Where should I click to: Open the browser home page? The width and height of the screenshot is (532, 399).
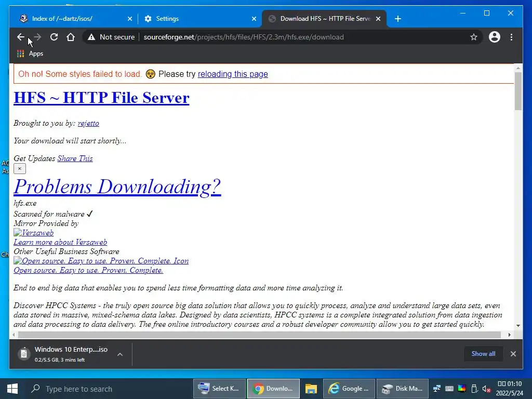pos(71,37)
